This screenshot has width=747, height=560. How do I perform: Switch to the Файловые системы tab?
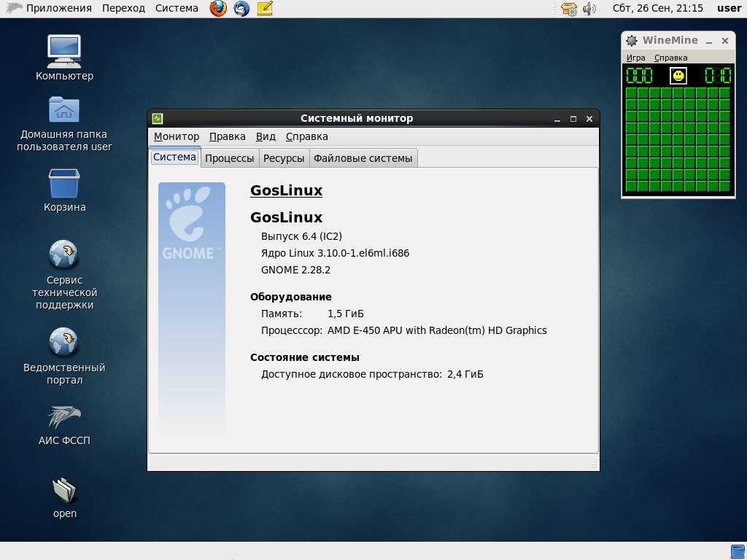363,158
